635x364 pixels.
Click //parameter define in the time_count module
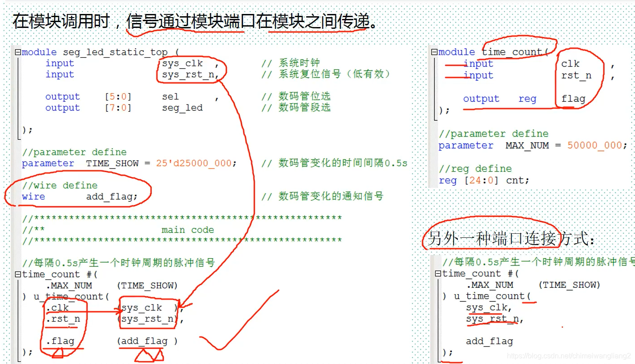(493, 134)
